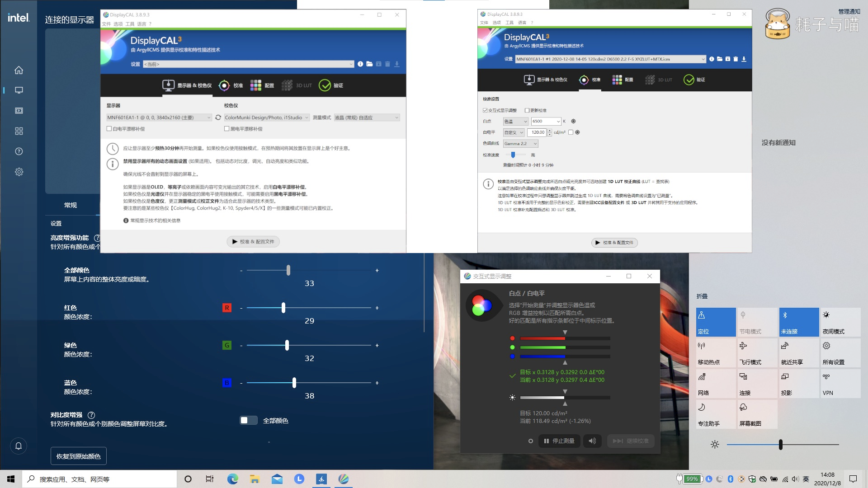Open the Intel settings gear in sidebar

[x=19, y=172]
